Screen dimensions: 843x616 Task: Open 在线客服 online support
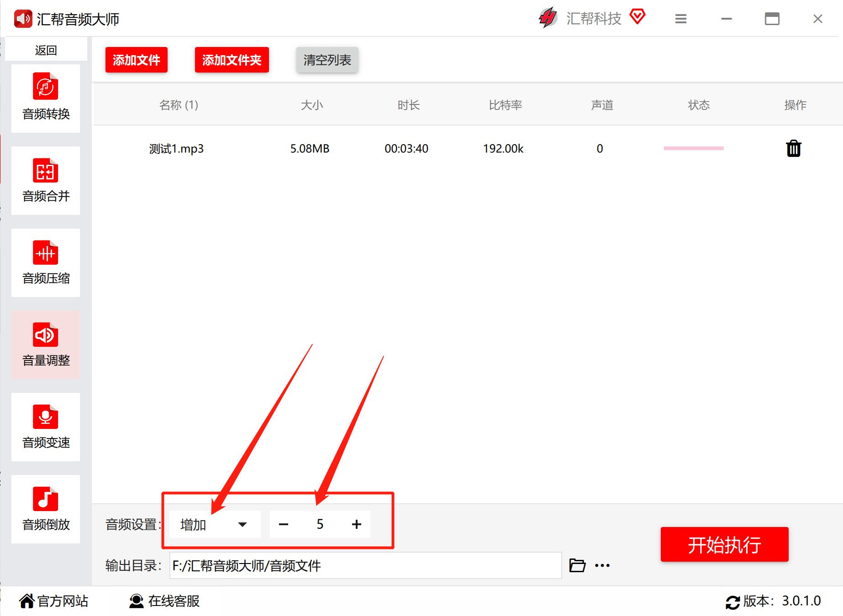tap(164, 601)
